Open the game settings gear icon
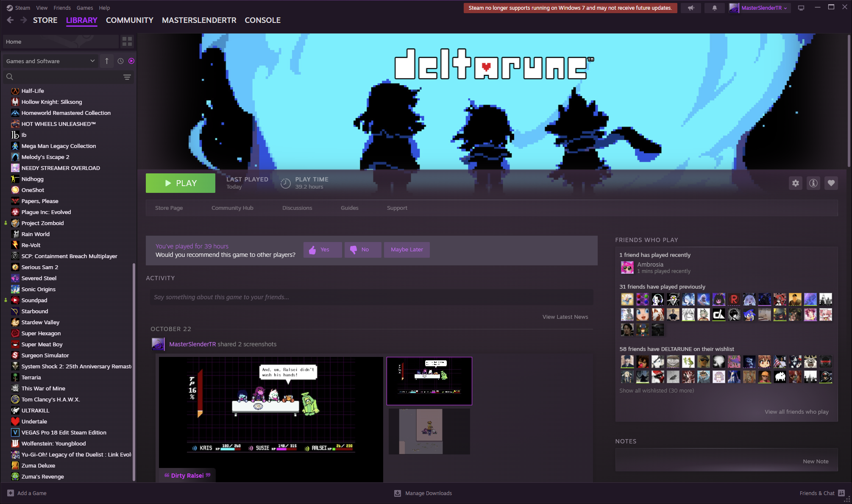The width and height of the screenshot is (852, 504). pos(796,183)
